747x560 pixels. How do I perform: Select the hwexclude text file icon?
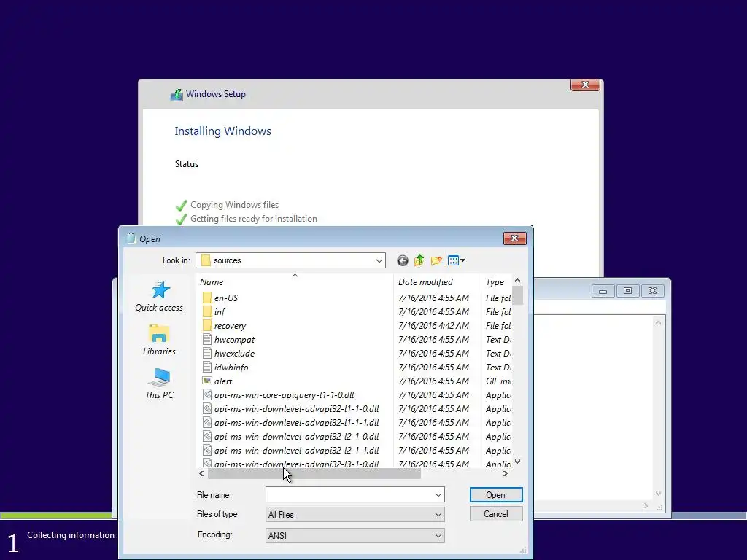tap(206, 354)
